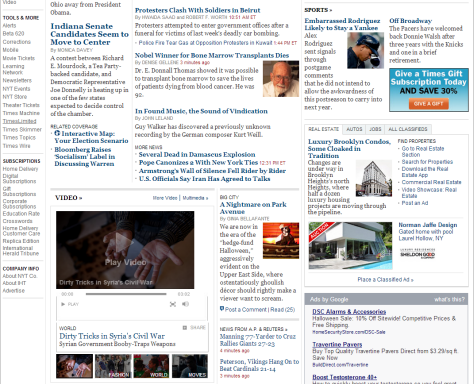474x384 pixels.
Task: Open Place a Classified Ad link
Action: click(x=385, y=280)
